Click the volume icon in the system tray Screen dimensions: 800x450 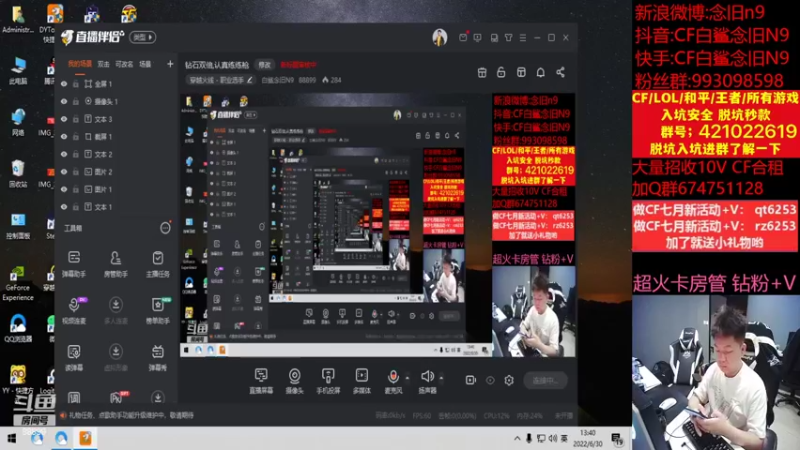(553, 438)
